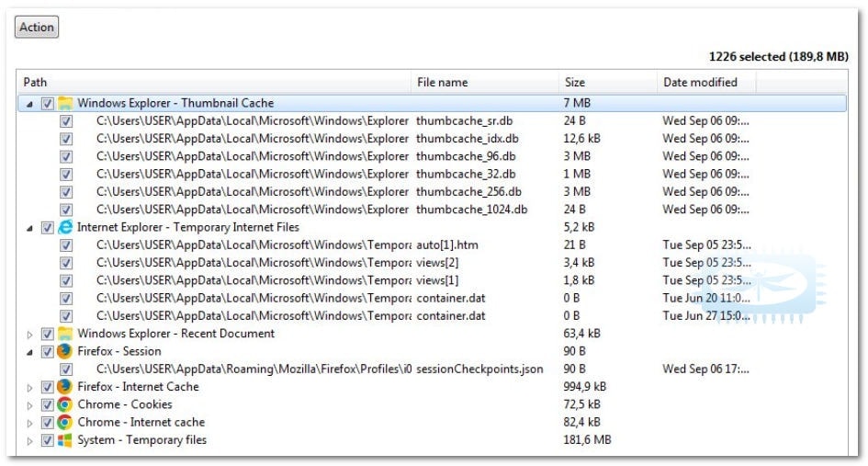This screenshot has height=466, width=868.
Task: Toggle checkbox for thumbcache_96.db
Action: point(66,156)
